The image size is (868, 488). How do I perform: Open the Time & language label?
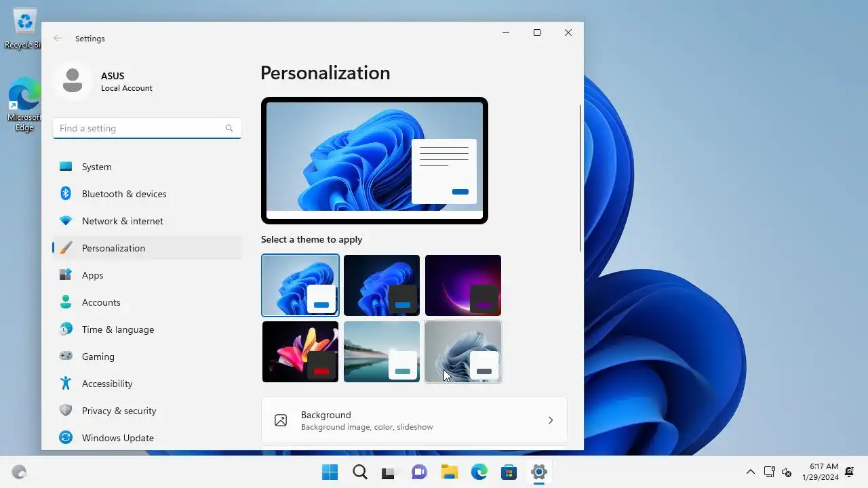pyautogui.click(x=118, y=329)
